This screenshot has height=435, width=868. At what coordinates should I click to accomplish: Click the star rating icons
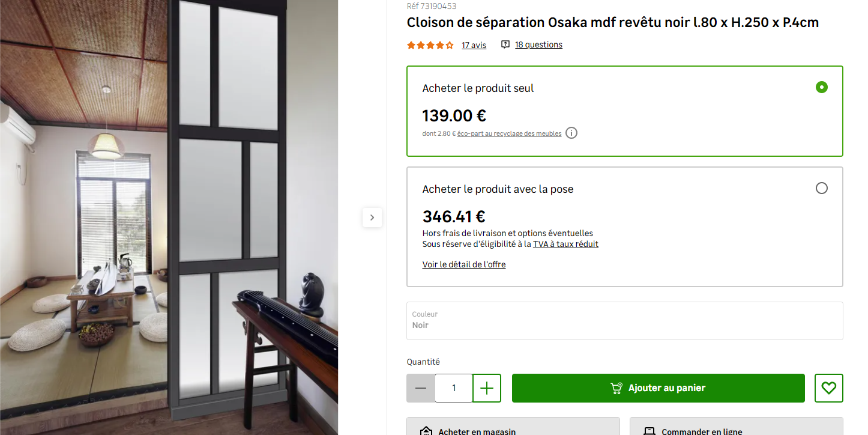(x=430, y=45)
